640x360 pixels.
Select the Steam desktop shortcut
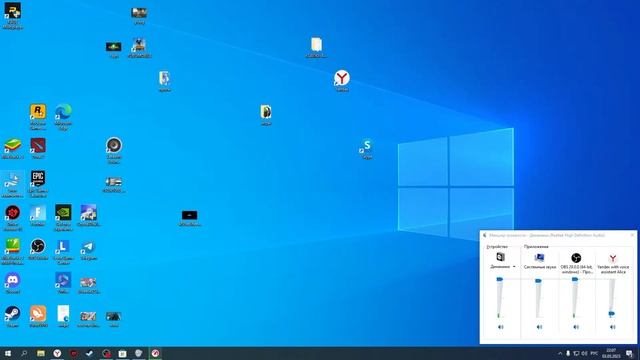[13, 313]
